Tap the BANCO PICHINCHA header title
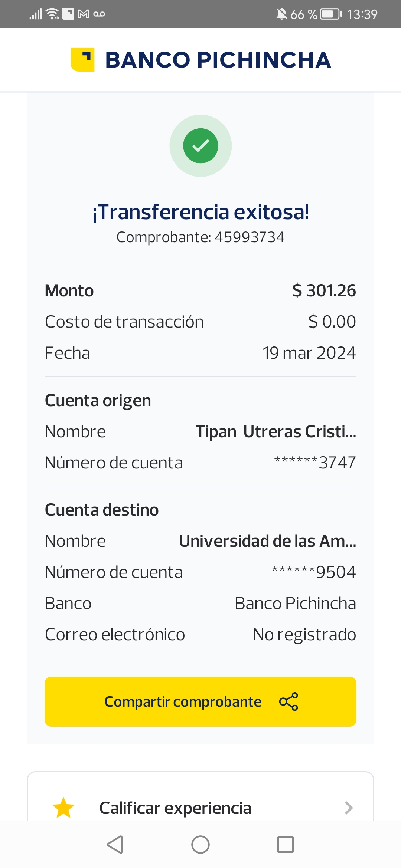The image size is (401, 868). point(218,60)
